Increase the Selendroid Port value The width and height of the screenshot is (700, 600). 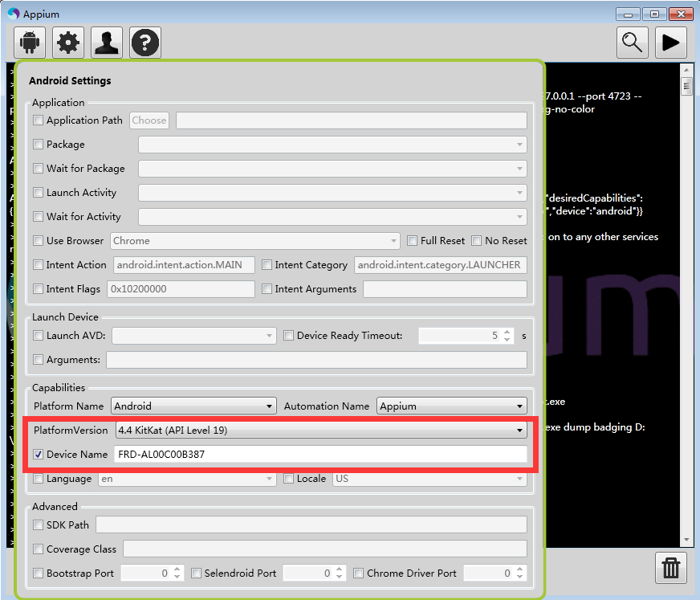(x=340, y=569)
